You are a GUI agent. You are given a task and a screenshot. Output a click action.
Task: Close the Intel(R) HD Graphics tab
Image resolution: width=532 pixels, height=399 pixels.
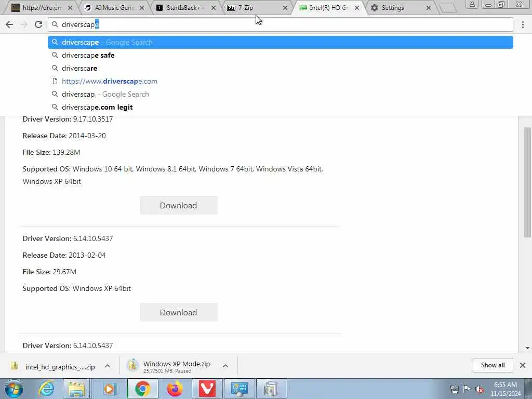click(x=356, y=8)
